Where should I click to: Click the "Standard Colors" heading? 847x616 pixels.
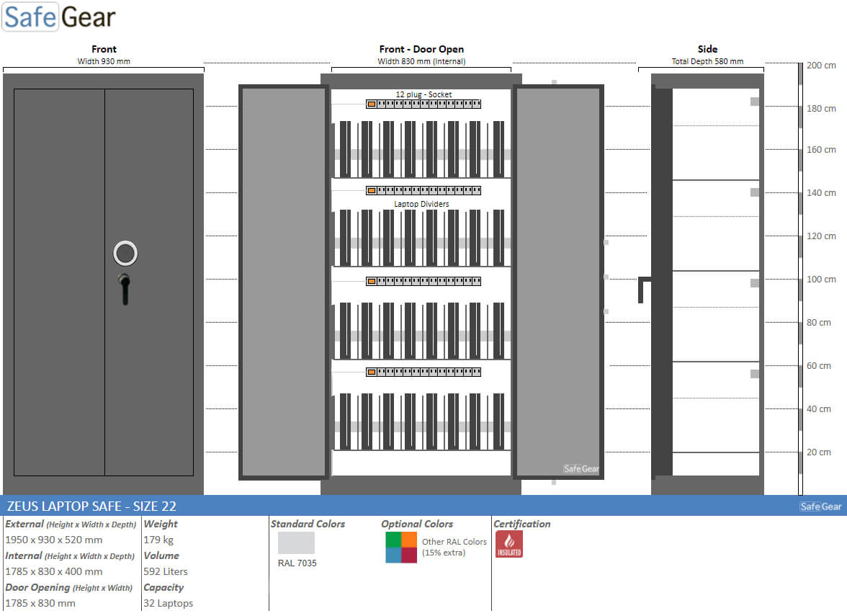click(308, 525)
